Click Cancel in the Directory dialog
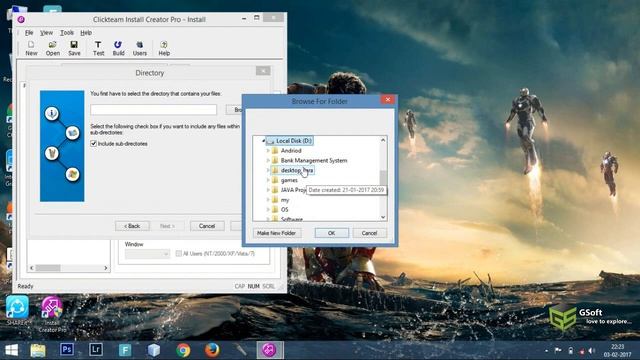Viewport: 640px width, 360px height. [207, 226]
